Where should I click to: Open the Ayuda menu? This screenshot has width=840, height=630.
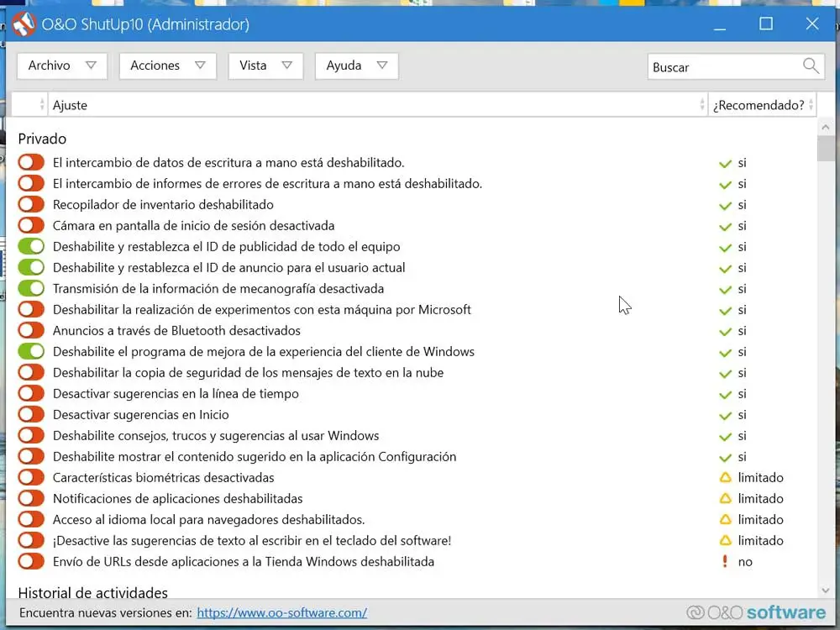point(357,66)
